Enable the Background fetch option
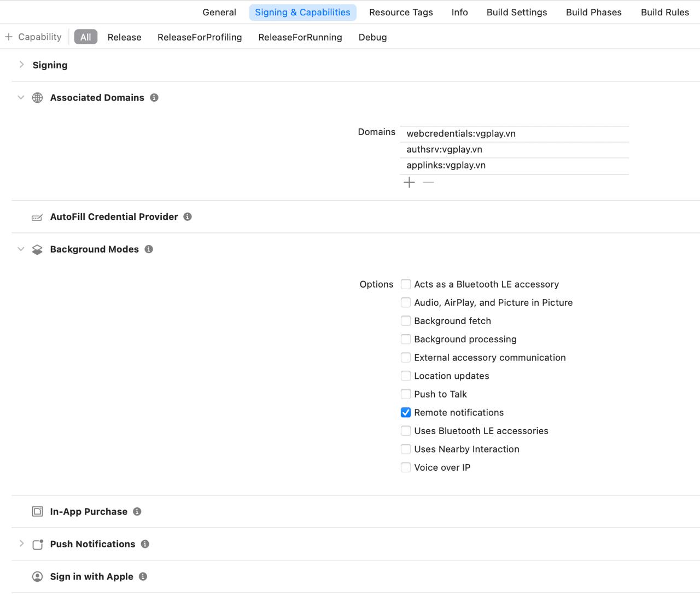 (x=406, y=321)
